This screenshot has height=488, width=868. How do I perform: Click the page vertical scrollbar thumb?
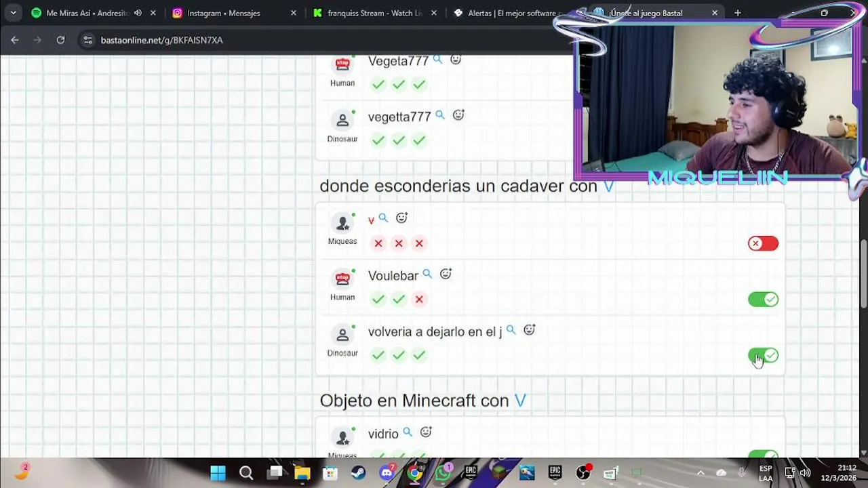[863, 274]
